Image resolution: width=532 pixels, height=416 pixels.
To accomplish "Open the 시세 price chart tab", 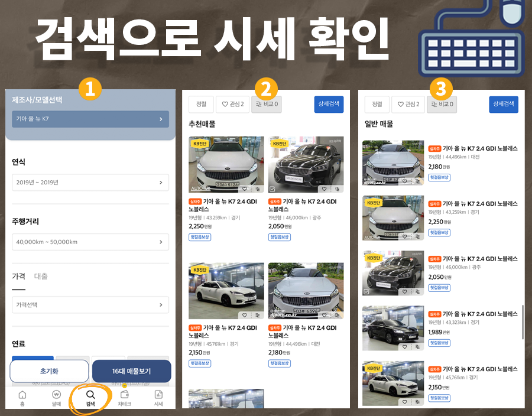I will pos(158,398).
